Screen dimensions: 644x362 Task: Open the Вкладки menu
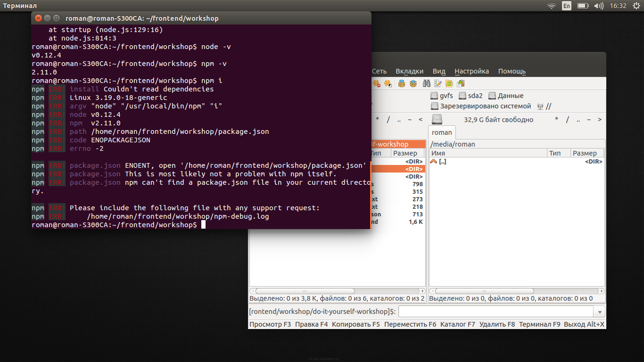pyautogui.click(x=409, y=71)
